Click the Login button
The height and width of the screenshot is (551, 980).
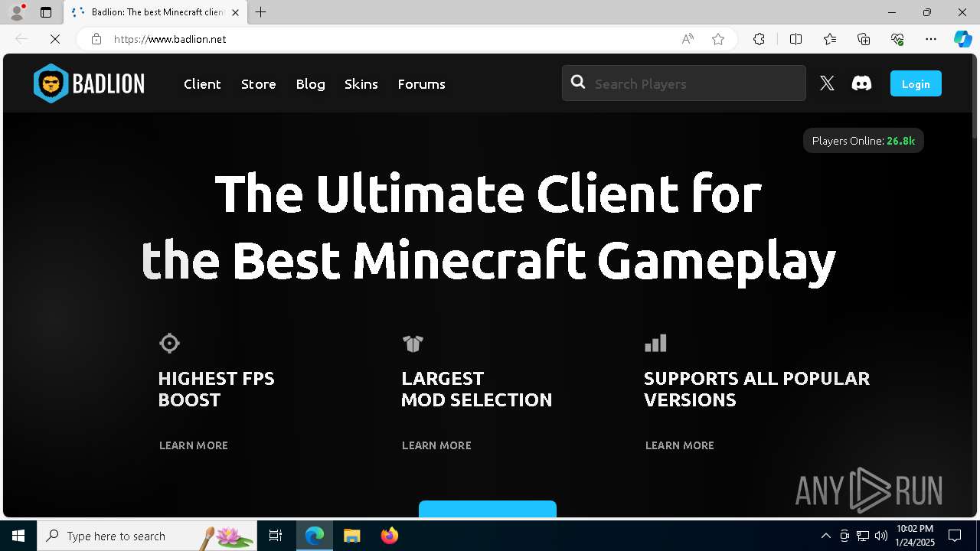click(x=916, y=83)
